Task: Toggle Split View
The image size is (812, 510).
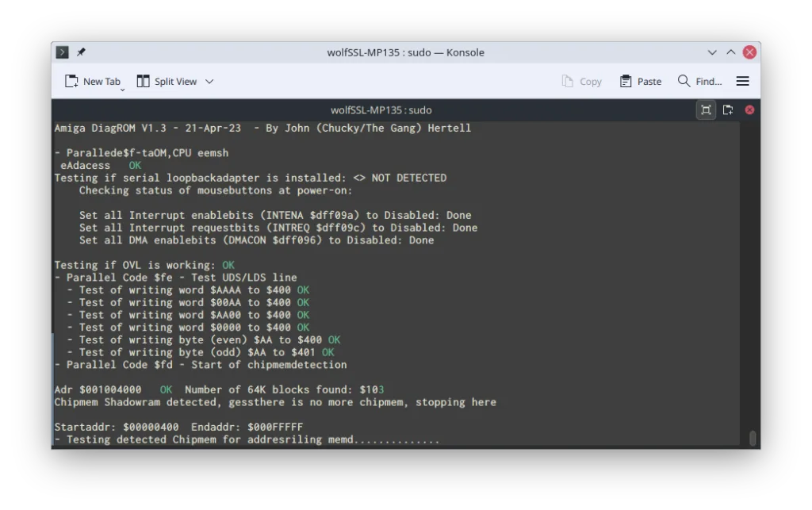Action: pos(167,81)
